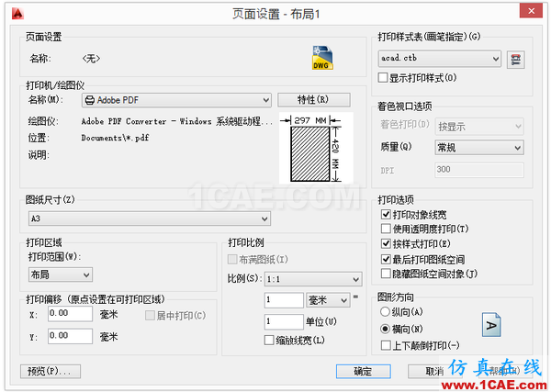Viewport: 551px width, 392px height.
Task: Open the 毫米 units dropdown
Action: click(x=328, y=300)
